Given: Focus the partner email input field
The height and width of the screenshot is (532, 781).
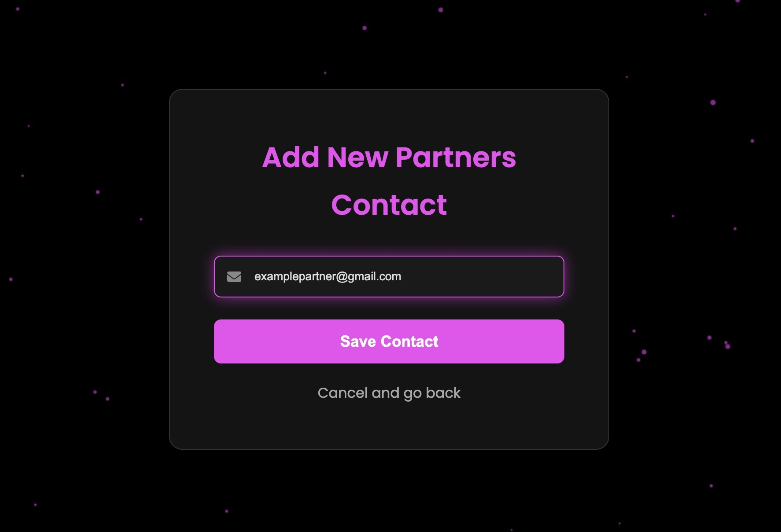Looking at the screenshot, I should coord(389,276).
